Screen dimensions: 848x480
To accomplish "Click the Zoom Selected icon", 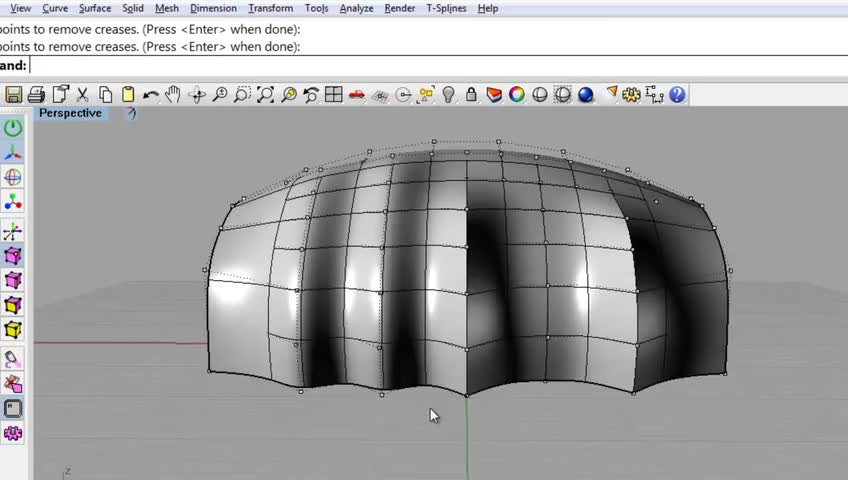I will pos(288,95).
